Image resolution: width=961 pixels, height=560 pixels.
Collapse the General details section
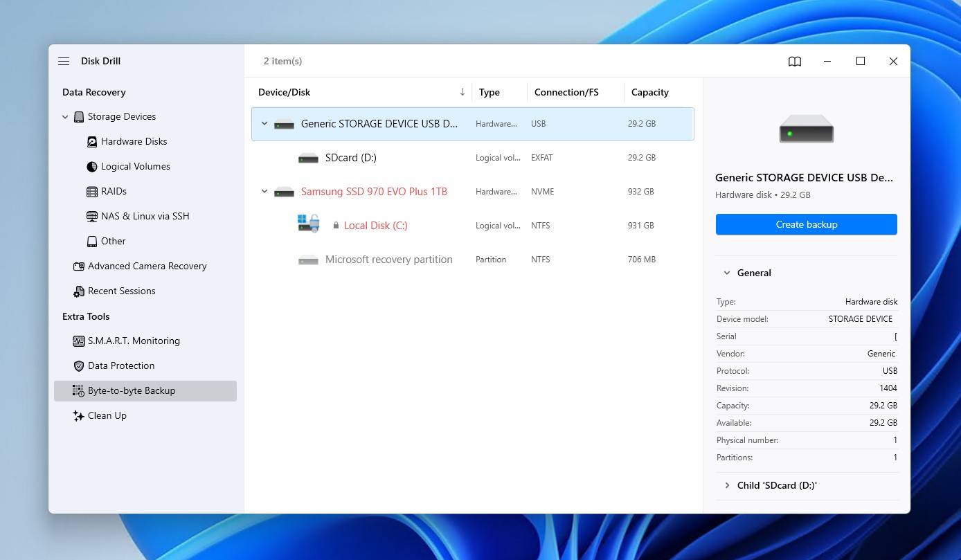click(x=727, y=273)
